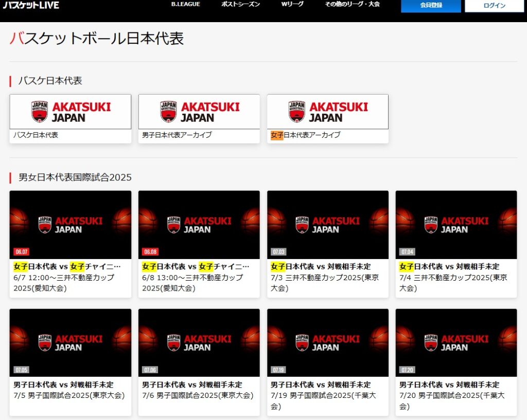
Task: Open その他のリーグ・大会 menu item
Action: click(x=352, y=4)
